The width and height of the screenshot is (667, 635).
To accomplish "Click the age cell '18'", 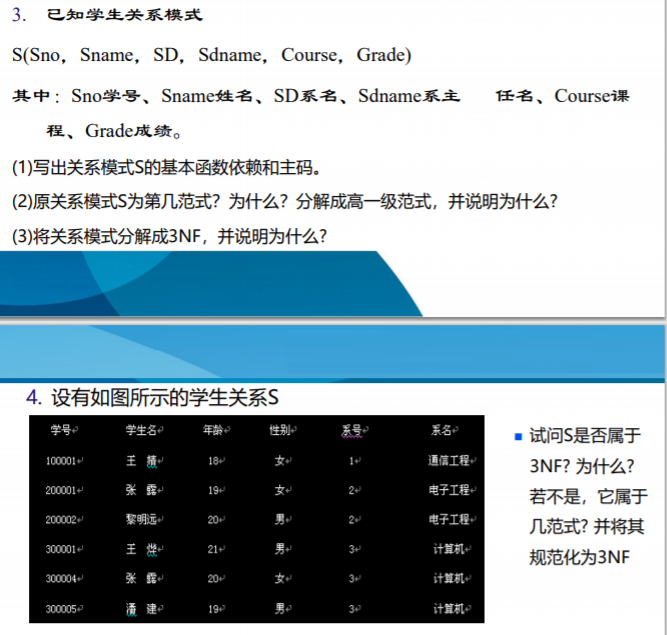I will (x=216, y=461).
